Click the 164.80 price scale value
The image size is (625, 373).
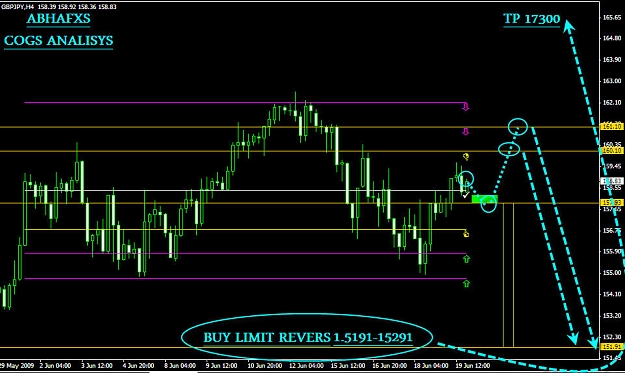(x=612, y=38)
